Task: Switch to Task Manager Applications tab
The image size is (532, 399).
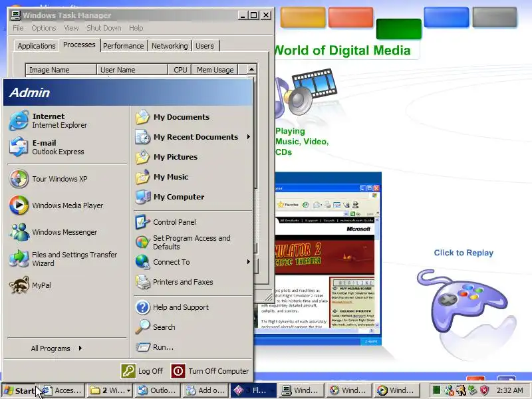Action: tap(37, 46)
